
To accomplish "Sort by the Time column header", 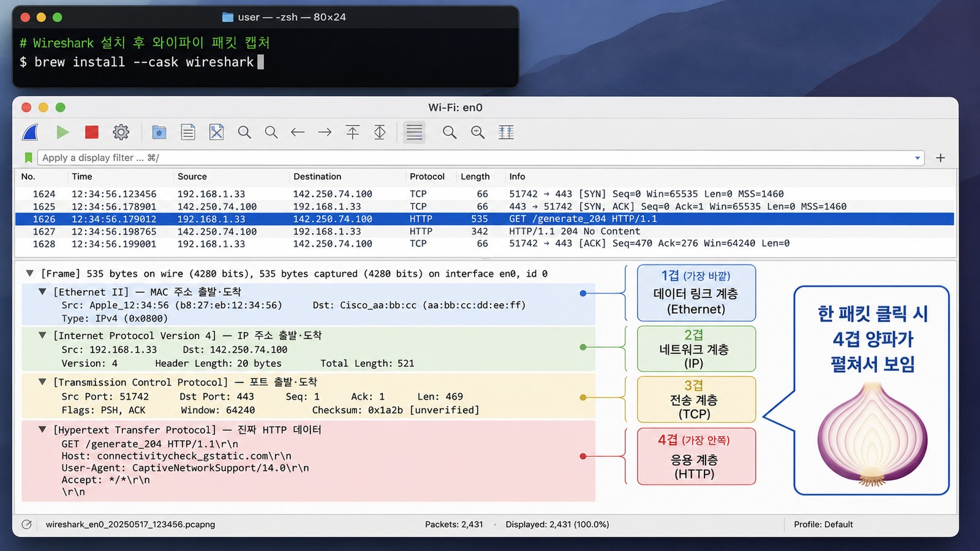I will tap(82, 176).
